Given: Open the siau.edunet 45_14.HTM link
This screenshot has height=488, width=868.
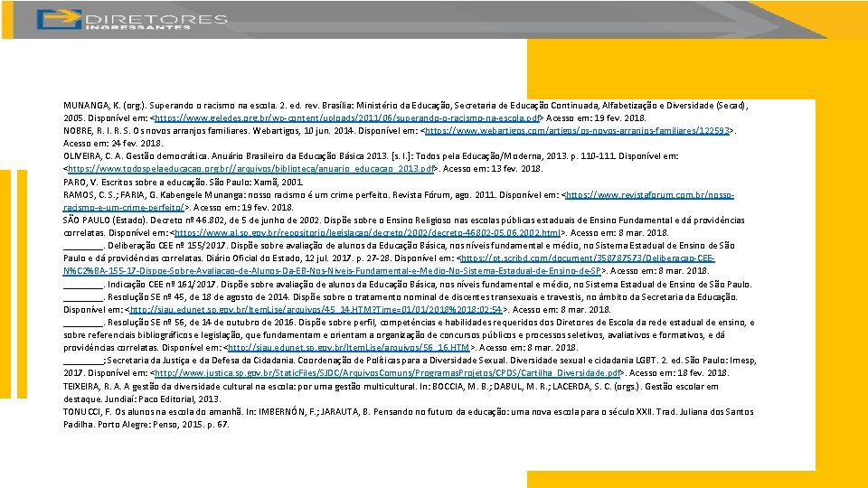Looking at the screenshot, I should pyautogui.click(x=316, y=310).
